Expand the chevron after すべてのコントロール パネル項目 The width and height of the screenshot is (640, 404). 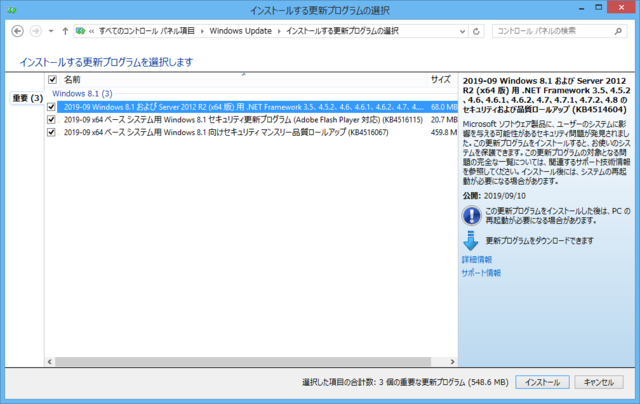coord(202,31)
